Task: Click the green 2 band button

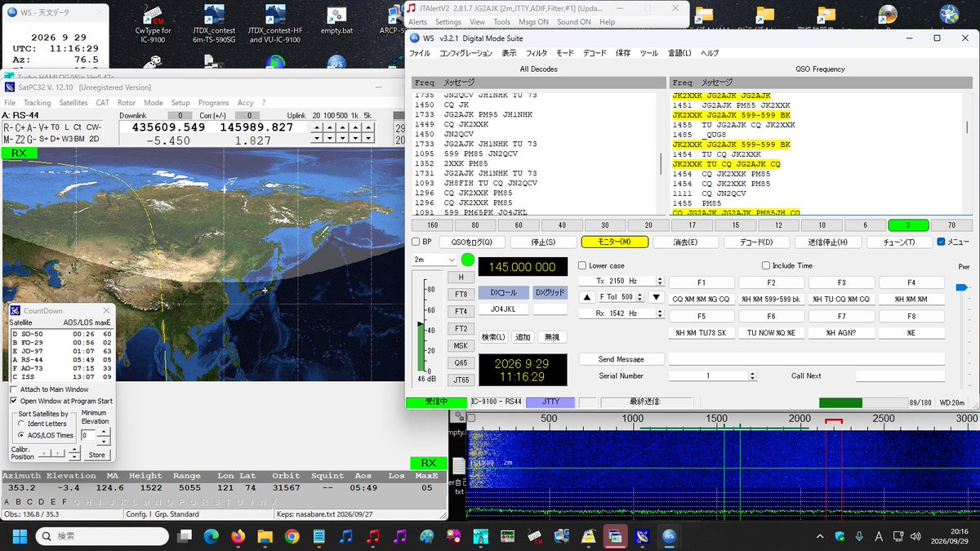Action: [908, 225]
